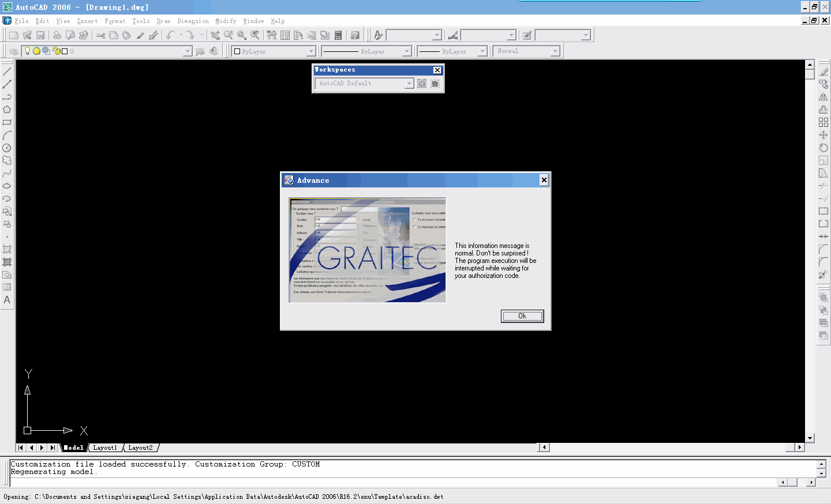The width and height of the screenshot is (831, 504).
Task: Click the Plot printer icon
Action: coord(57,35)
